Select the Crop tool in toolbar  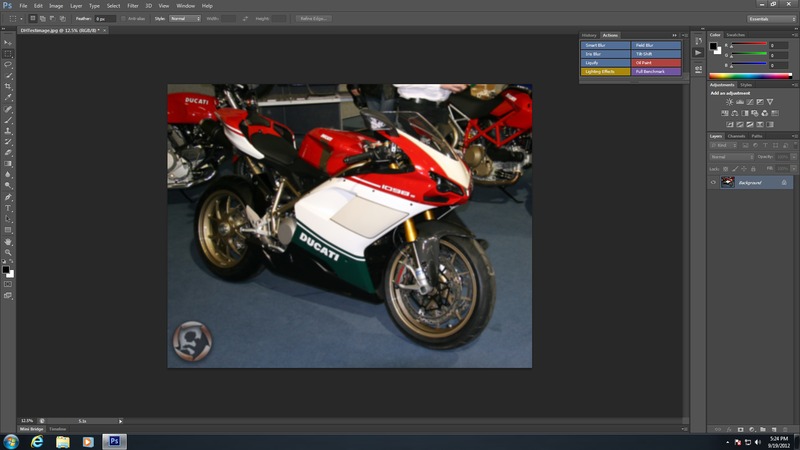pyautogui.click(x=8, y=87)
